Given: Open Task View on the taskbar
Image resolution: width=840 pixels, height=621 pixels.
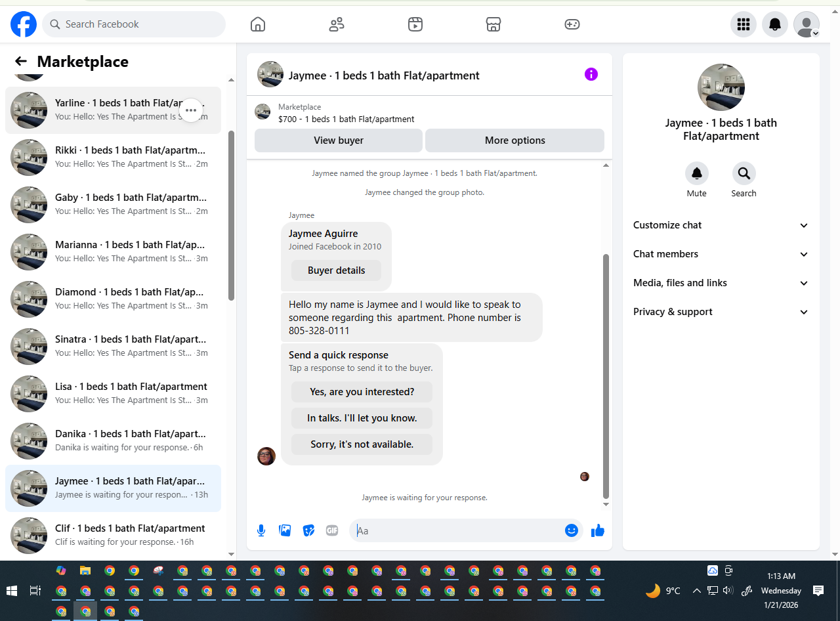Looking at the screenshot, I should (35, 591).
